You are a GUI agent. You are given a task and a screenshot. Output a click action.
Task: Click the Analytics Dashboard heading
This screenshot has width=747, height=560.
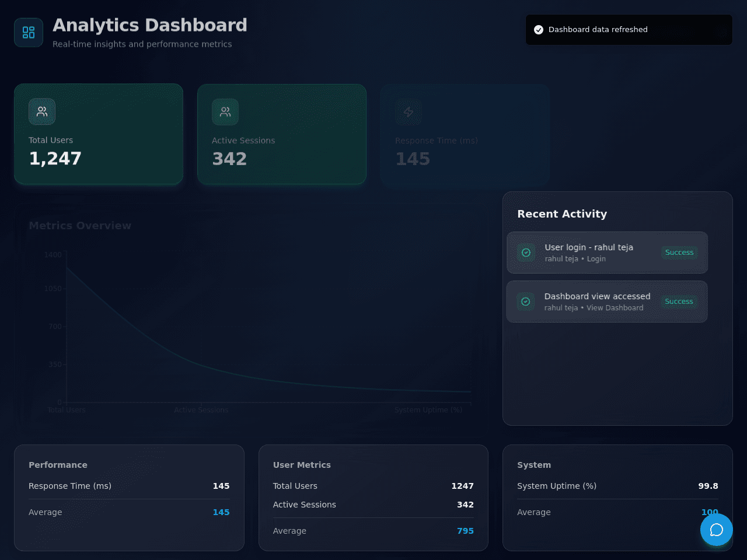point(150,25)
